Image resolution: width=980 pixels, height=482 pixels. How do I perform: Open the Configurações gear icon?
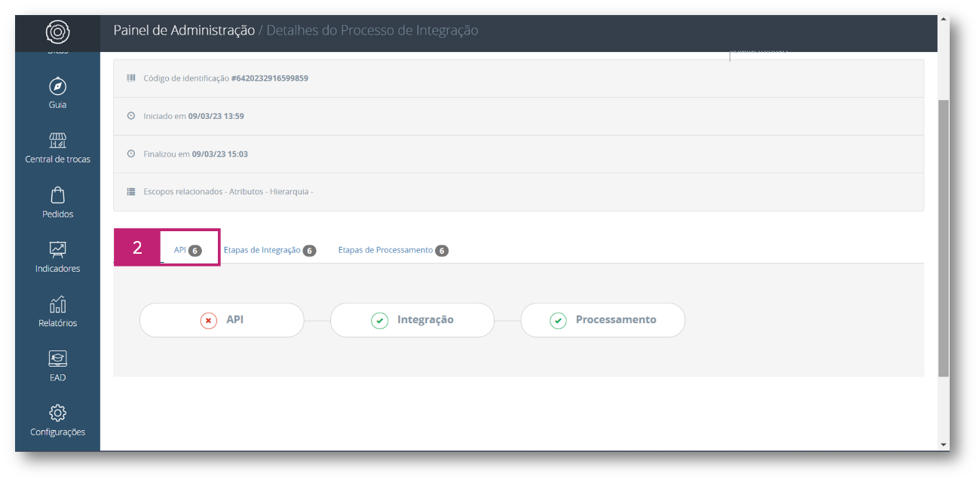click(57, 413)
